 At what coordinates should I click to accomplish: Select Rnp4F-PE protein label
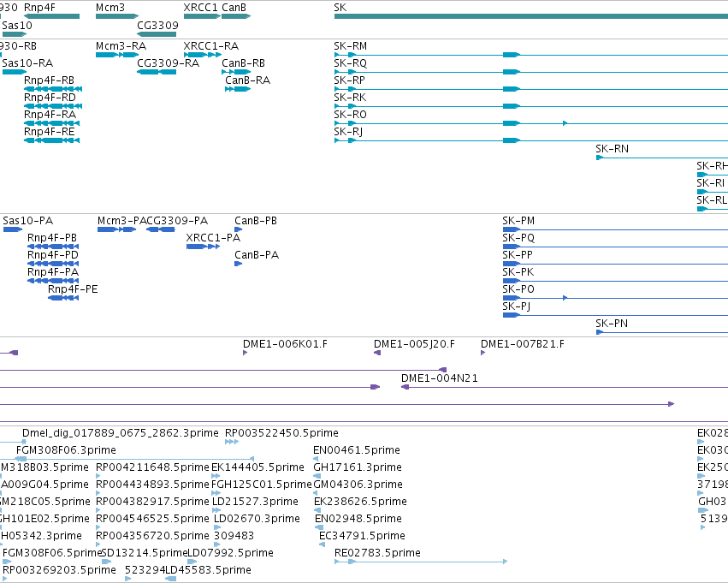click(73, 289)
